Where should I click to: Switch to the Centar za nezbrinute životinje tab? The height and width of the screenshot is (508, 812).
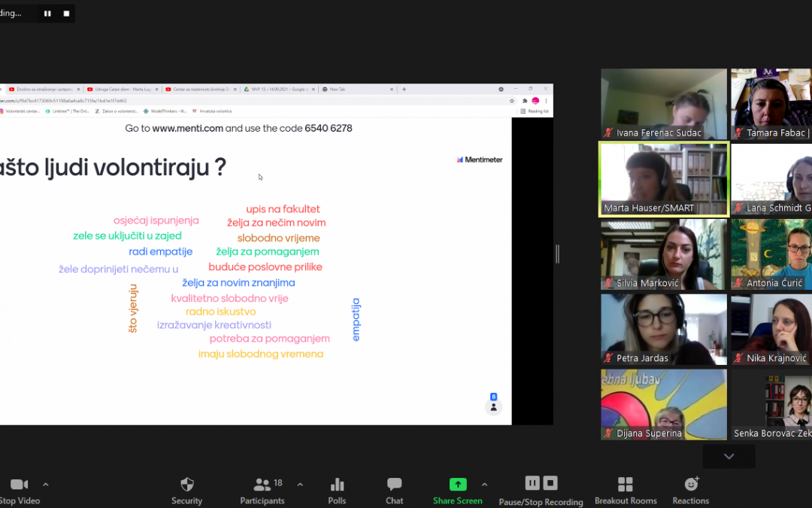(200, 89)
